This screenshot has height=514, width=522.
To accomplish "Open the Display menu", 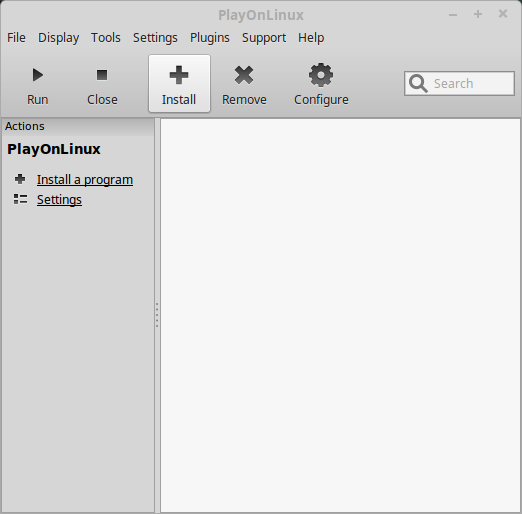I will point(59,38).
